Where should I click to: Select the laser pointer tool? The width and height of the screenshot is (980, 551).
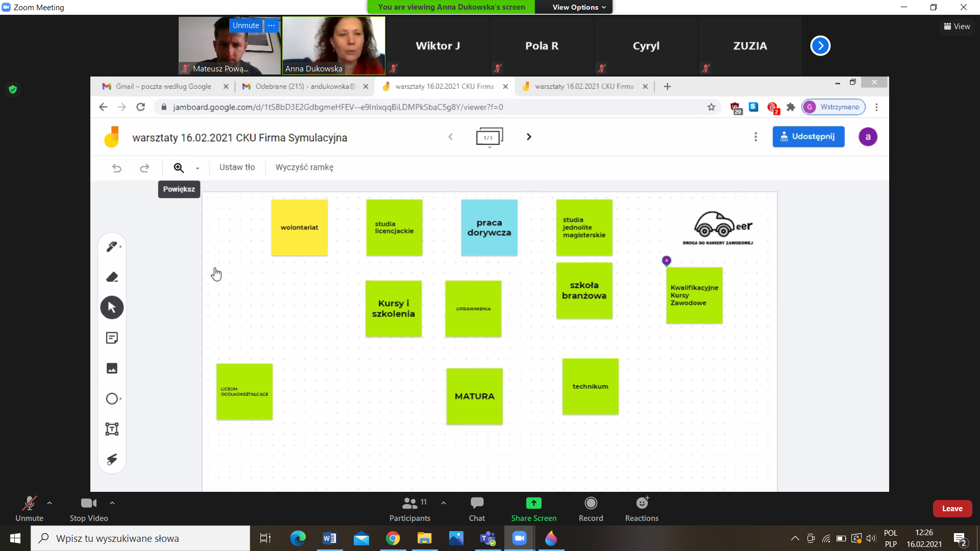pos(112,460)
